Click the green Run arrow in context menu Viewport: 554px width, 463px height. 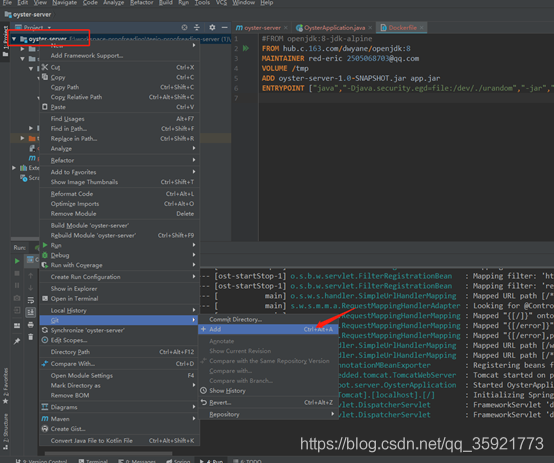click(45, 245)
